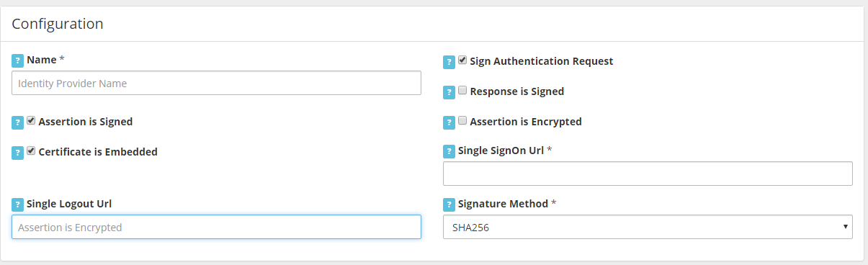Click the Signature Method help icon

(x=449, y=205)
